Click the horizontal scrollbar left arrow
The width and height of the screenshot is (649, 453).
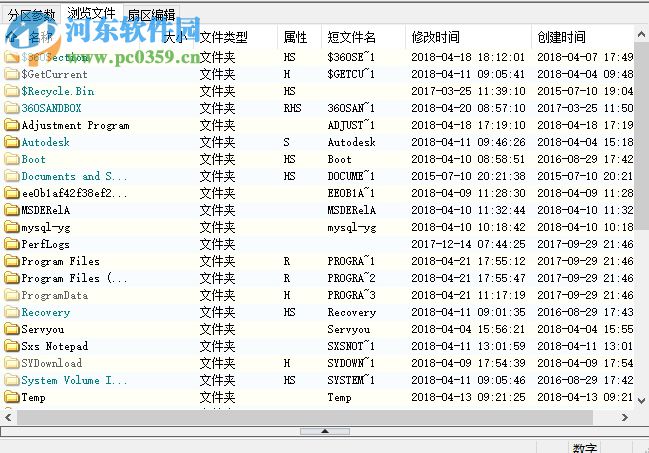(8, 417)
